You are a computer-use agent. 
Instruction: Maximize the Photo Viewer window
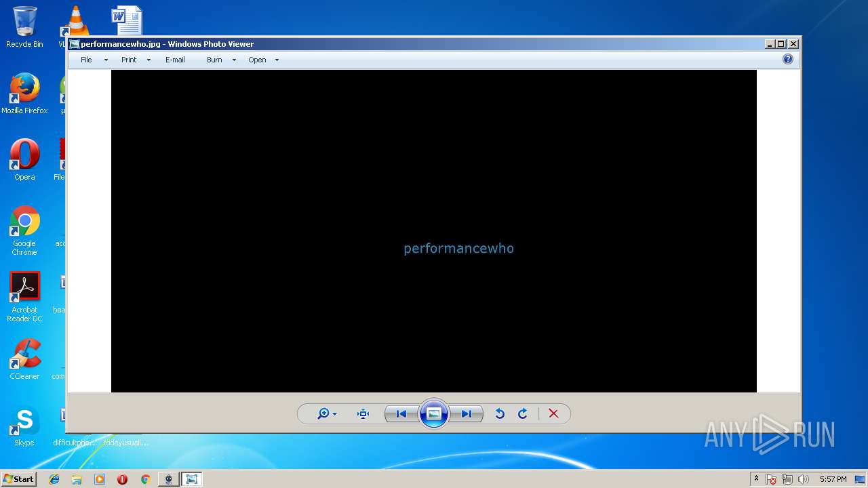point(781,44)
